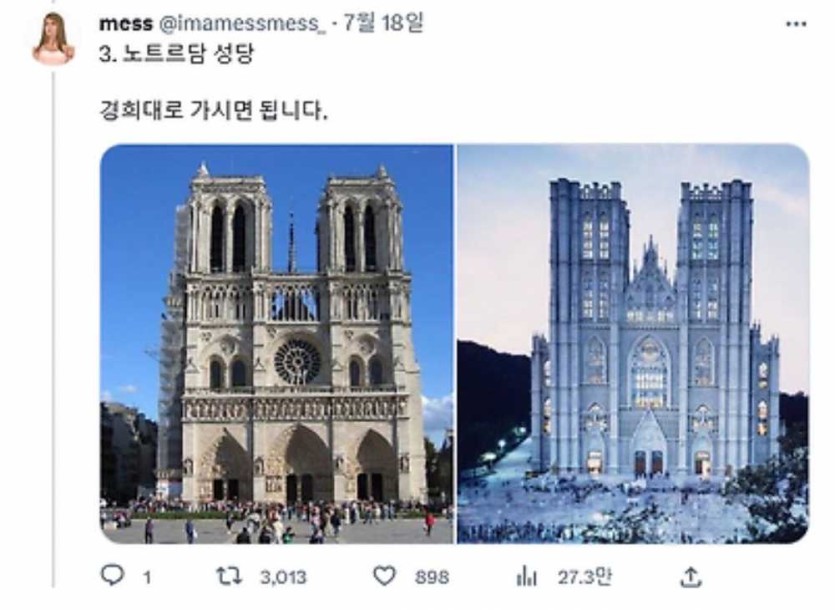Viewport: 835px width, 610px height.
Task: Click the @imamessmess_ handle
Action: [x=242, y=23]
